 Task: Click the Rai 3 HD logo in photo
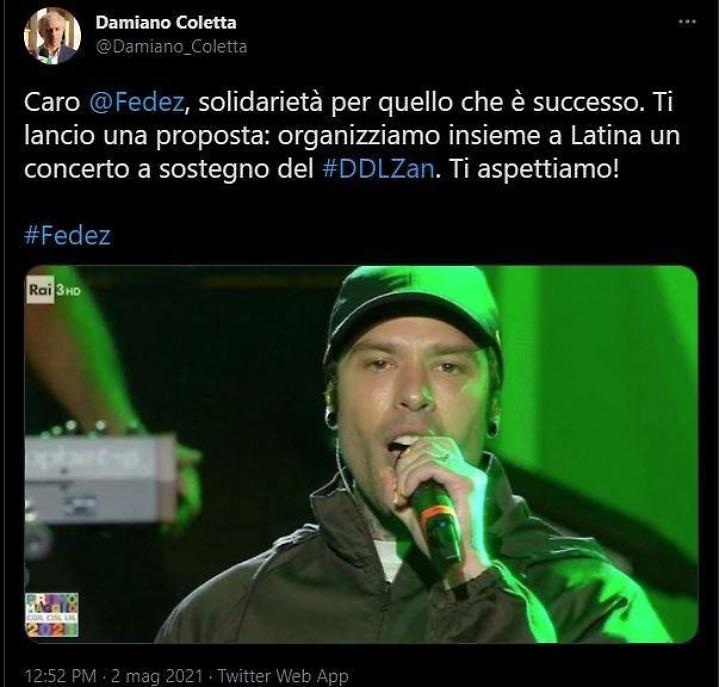click(x=53, y=290)
